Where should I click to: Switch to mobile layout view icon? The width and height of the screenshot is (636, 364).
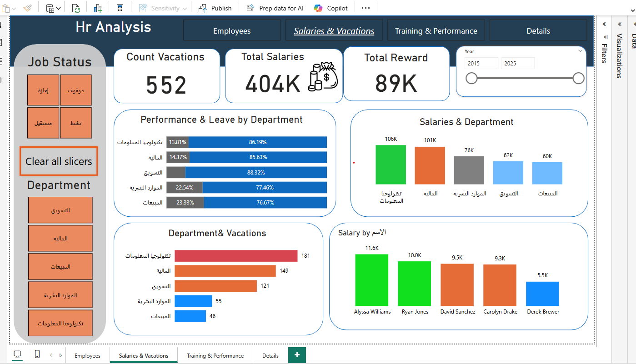click(x=38, y=354)
